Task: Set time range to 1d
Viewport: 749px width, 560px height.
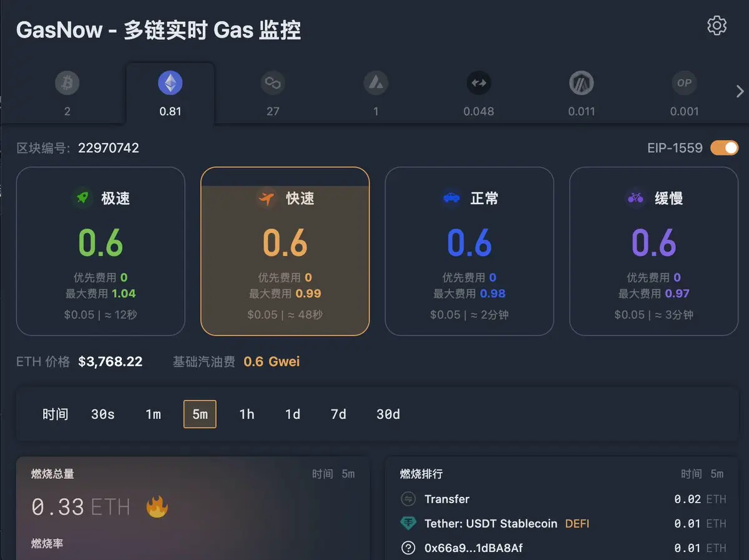Action: pyautogui.click(x=293, y=414)
